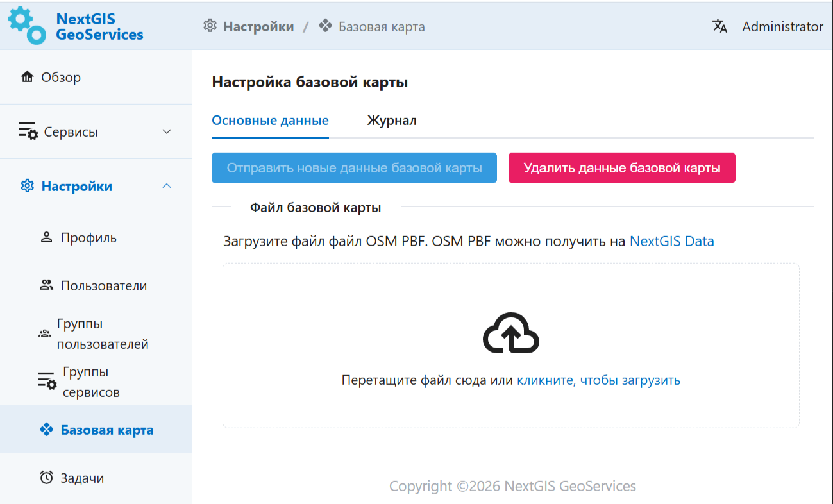Click the NextGIS GeoServices gears logo
Screen dimensions: 833x504
click(26, 26)
